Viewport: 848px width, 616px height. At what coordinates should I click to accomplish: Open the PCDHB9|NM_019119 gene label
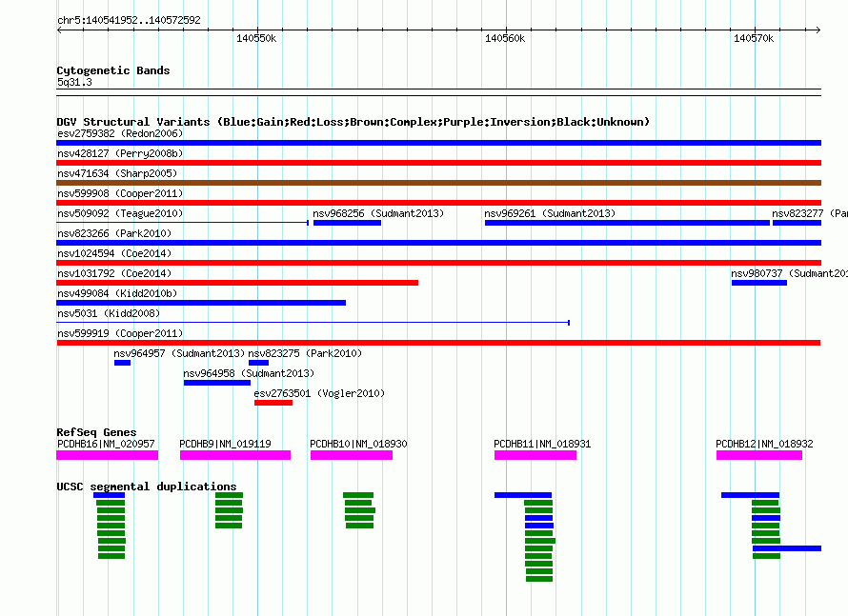click(225, 445)
